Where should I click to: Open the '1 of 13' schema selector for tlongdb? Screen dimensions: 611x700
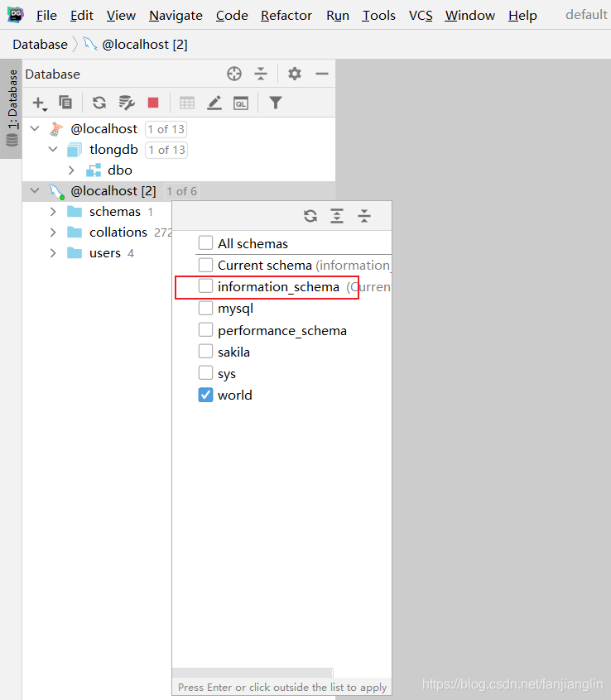[x=166, y=150]
